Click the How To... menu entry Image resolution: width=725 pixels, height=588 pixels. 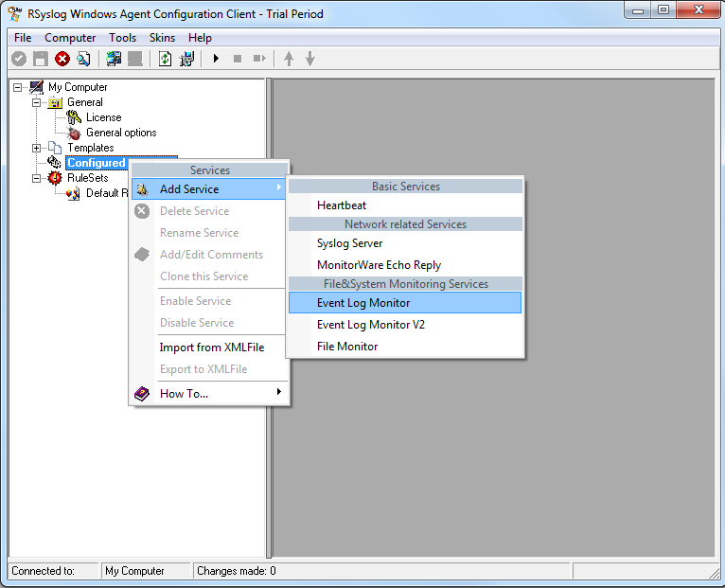tap(208, 394)
